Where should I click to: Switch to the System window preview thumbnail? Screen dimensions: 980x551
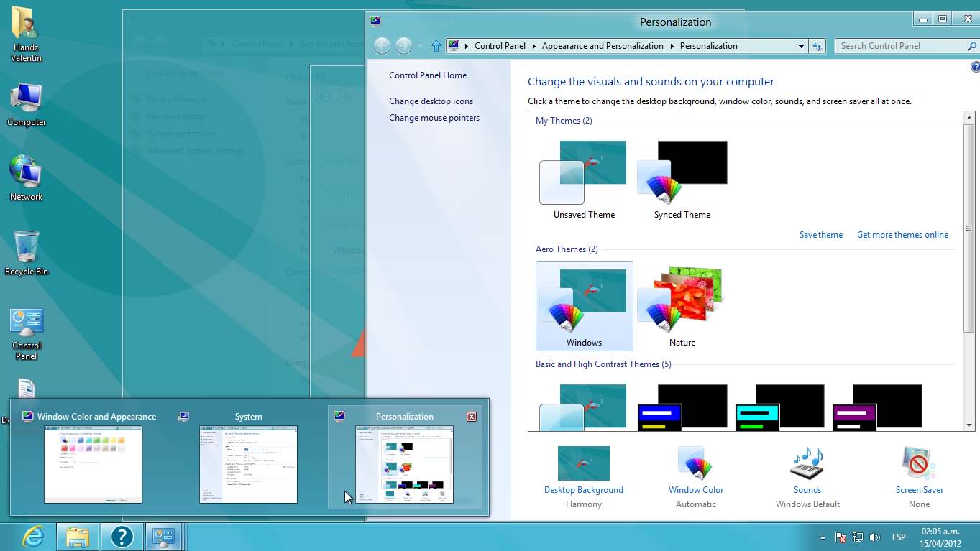248,463
